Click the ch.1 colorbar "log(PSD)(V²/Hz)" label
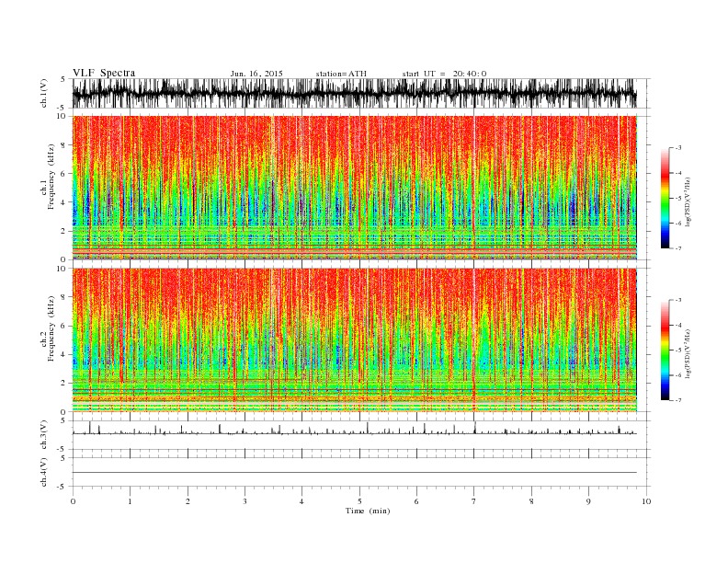This screenshot has width=728, height=563. [688, 201]
